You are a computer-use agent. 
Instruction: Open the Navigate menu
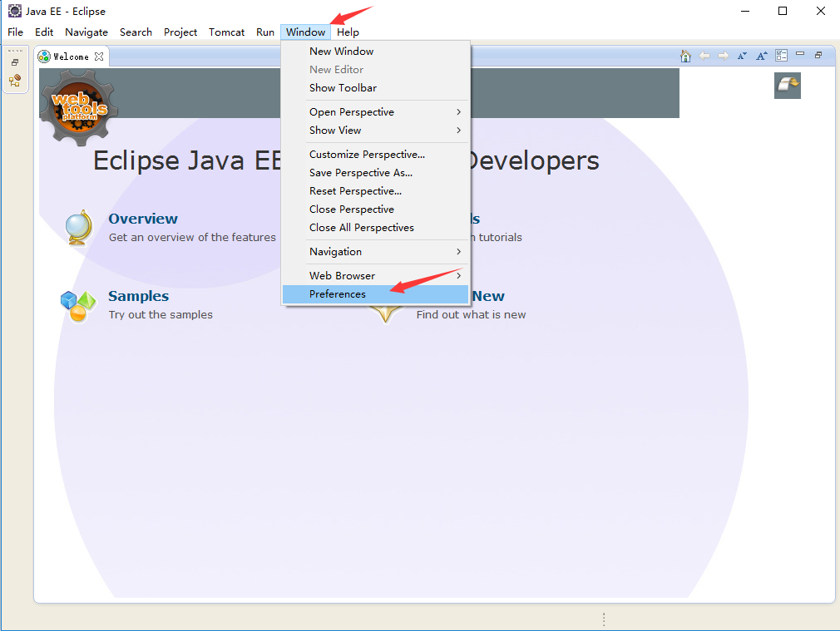point(86,32)
